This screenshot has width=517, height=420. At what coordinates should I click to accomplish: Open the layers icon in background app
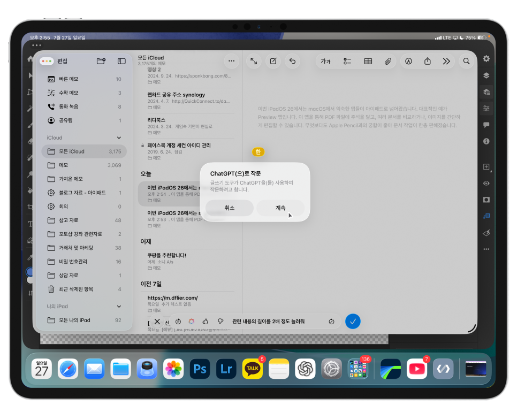(x=486, y=75)
